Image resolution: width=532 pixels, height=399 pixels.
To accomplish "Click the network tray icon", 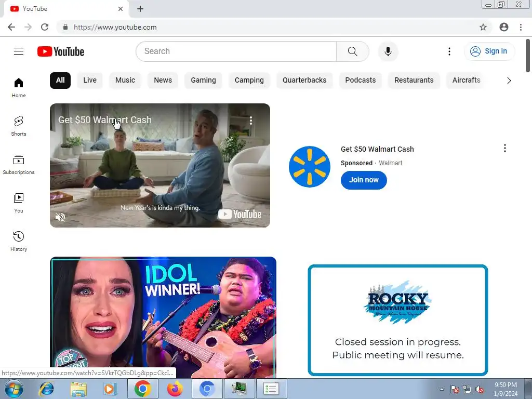I will 467,389.
